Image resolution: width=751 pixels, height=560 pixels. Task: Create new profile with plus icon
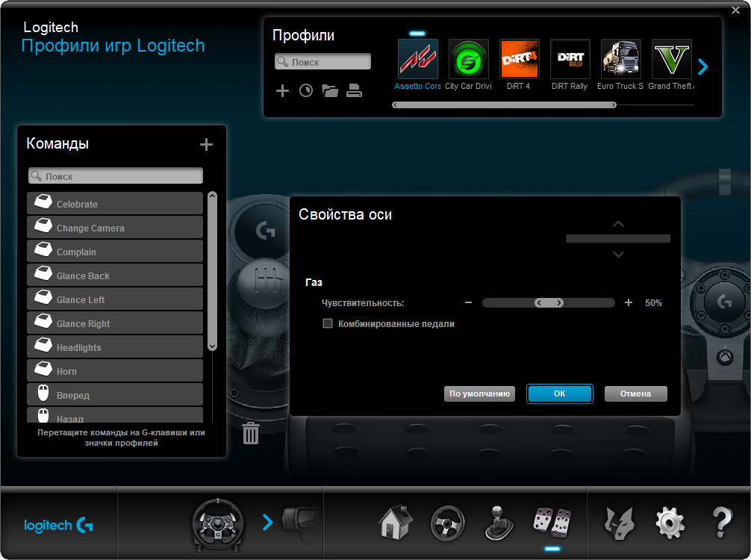(282, 91)
